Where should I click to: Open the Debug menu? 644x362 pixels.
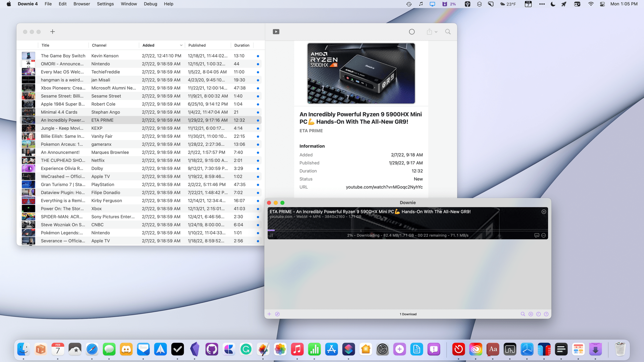pyautogui.click(x=150, y=4)
